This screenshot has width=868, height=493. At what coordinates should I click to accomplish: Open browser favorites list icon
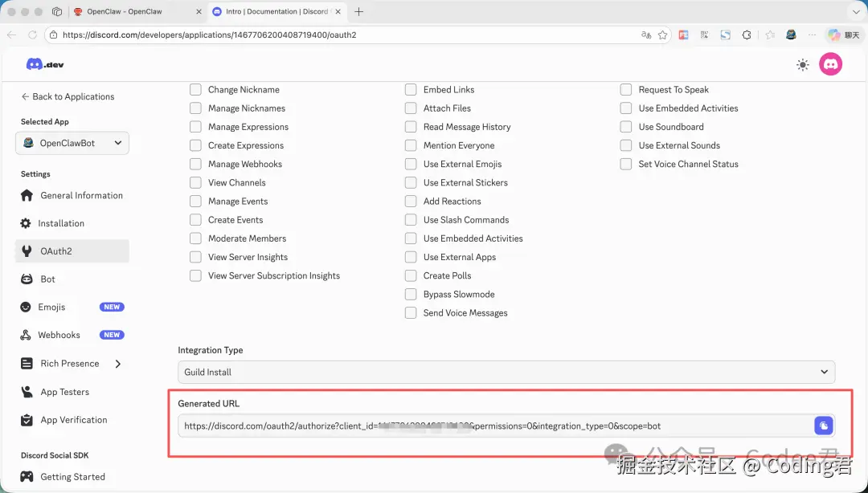(770, 35)
